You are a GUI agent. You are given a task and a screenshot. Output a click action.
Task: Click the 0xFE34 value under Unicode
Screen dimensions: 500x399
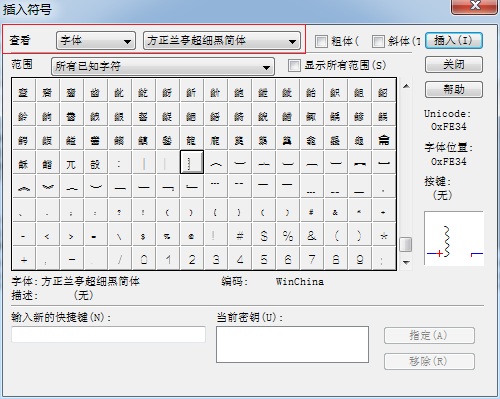[x=448, y=127]
